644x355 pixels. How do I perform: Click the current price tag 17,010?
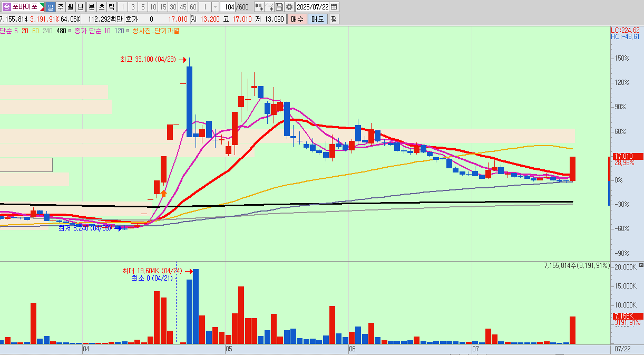628,156
